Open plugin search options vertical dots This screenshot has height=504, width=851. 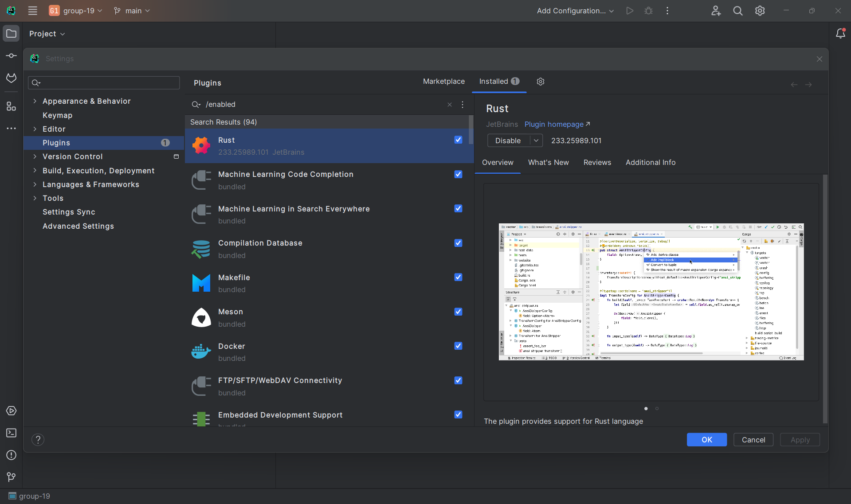click(x=463, y=105)
